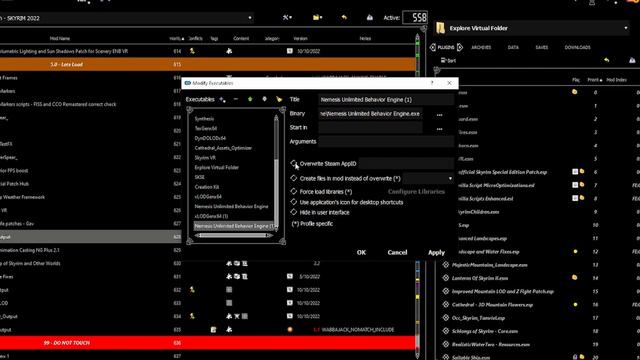Restore plugin backup yellow arrow in right panel
Image resolution: width=640 pixels, height=360 pixels.
[x=607, y=60]
